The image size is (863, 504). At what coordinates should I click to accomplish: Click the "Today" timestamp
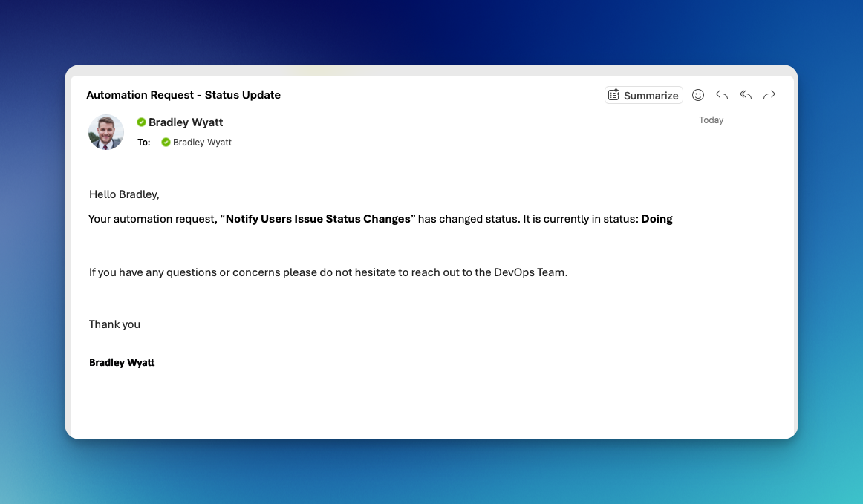(711, 120)
